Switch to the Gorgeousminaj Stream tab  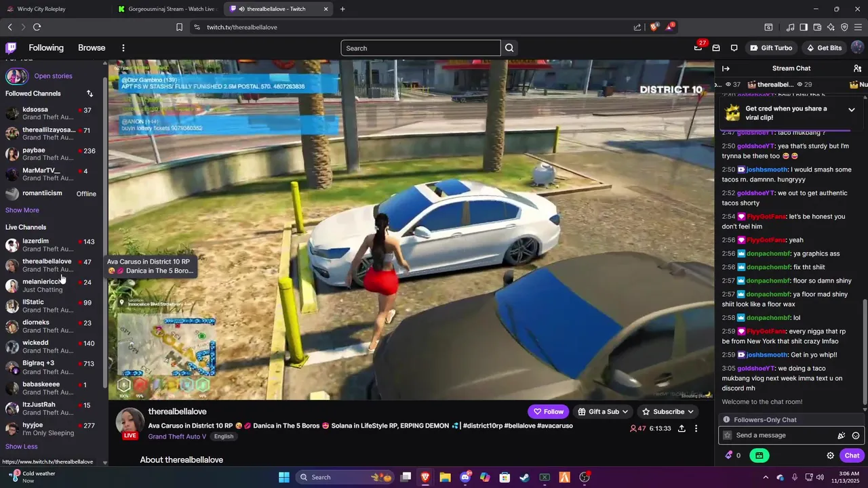tap(166, 9)
